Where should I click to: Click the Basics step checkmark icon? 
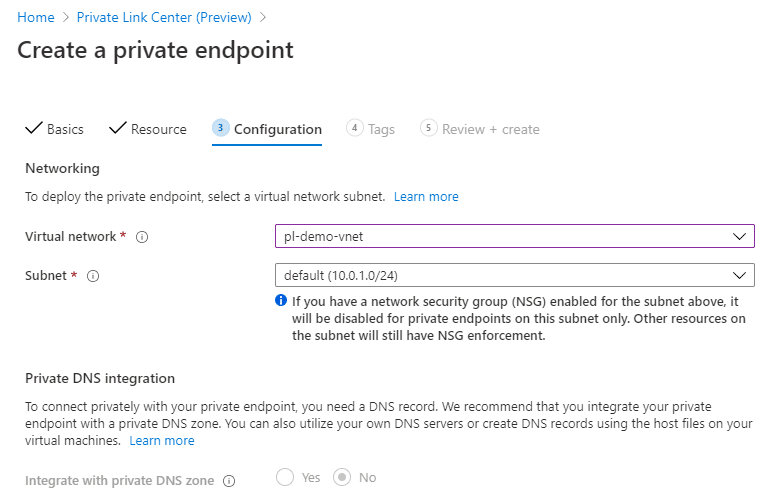pos(34,128)
